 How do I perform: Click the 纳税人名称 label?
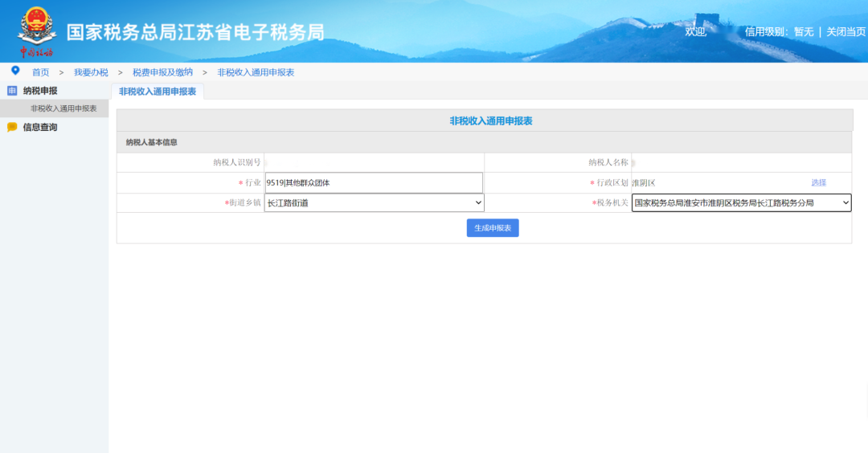point(608,162)
